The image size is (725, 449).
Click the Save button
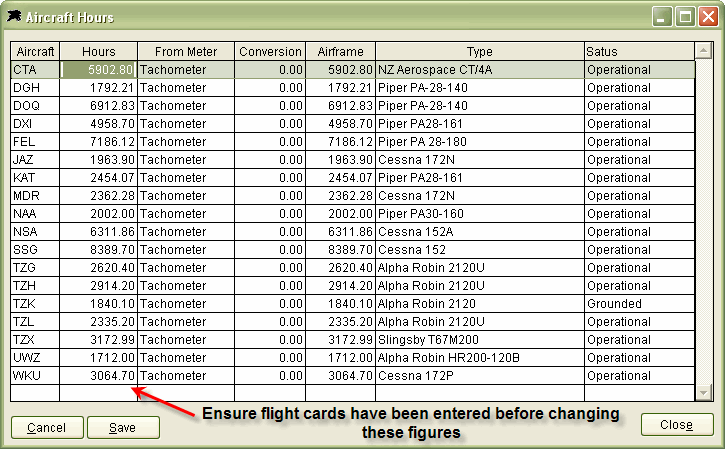click(x=123, y=427)
